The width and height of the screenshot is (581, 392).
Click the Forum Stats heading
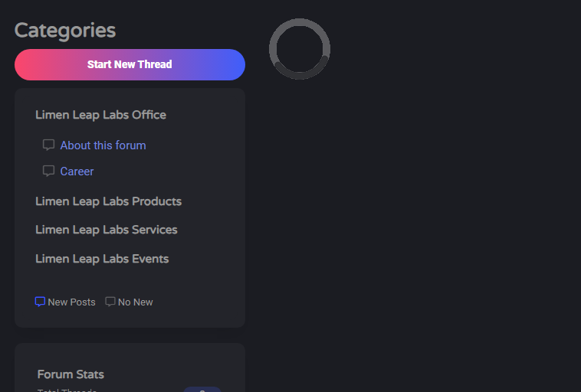tap(71, 374)
